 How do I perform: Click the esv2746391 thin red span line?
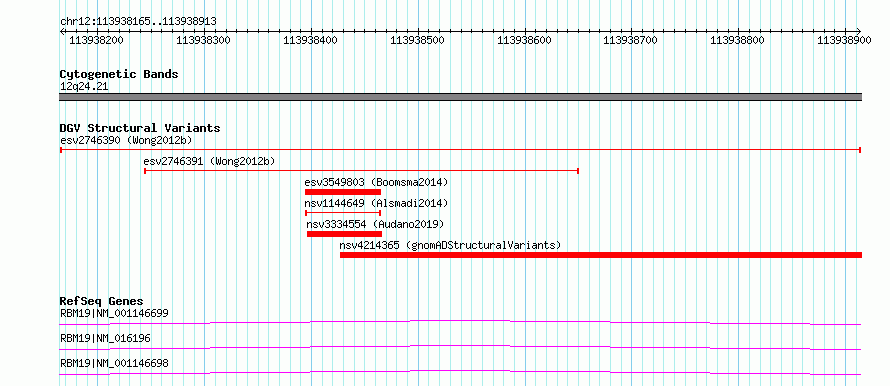click(361, 170)
